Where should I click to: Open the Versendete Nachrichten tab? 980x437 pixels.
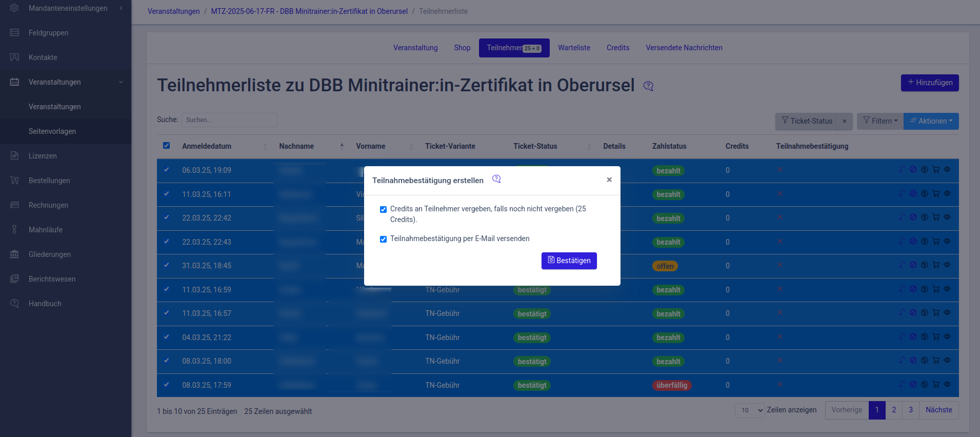point(684,48)
